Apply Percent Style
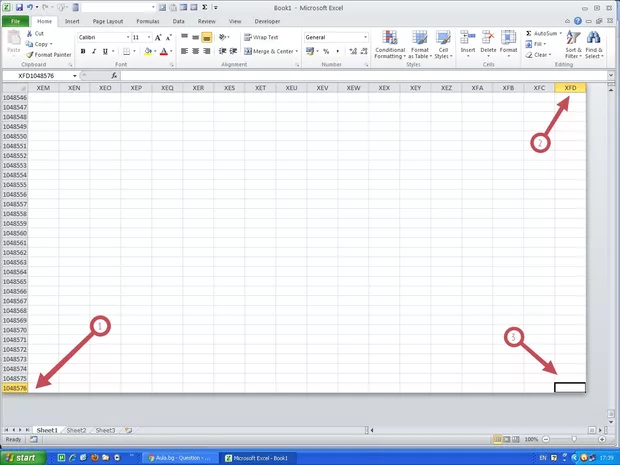 [x=326, y=51]
